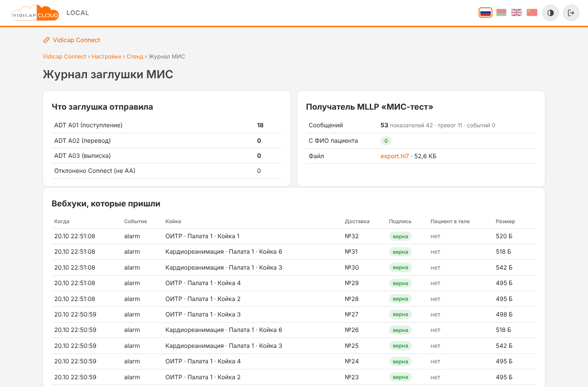
Task: Click delivery №32 cell
Action: pos(352,236)
